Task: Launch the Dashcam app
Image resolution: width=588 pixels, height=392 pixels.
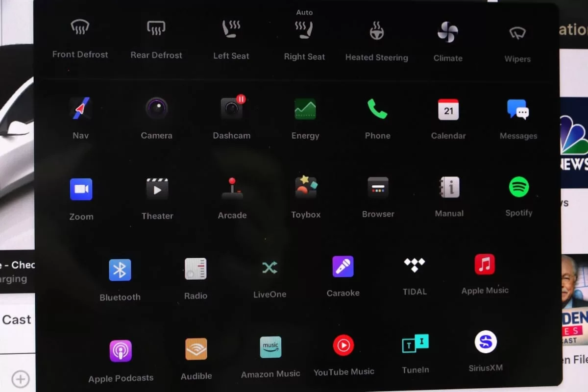Action: coord(231,109)
